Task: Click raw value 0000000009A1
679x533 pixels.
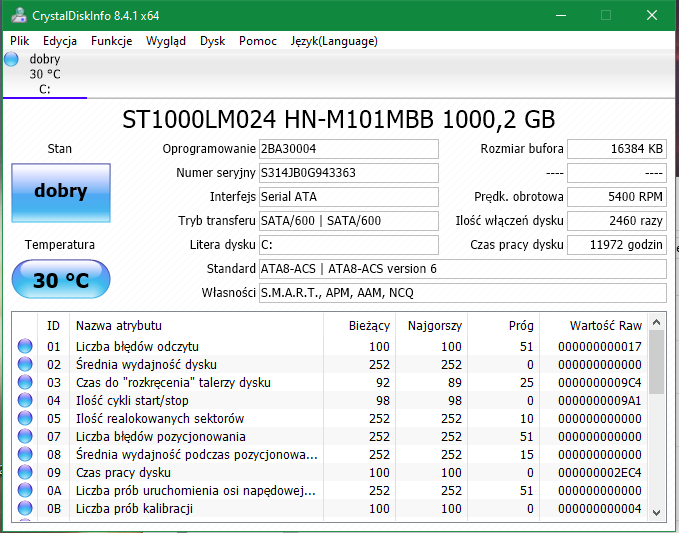Action: point(600,401)
